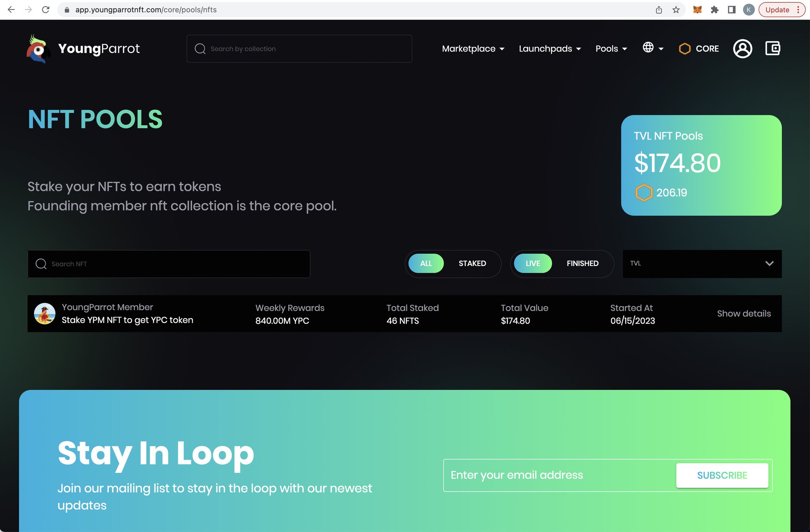Open the Marketplace dropdown menu

pos(473,49)
